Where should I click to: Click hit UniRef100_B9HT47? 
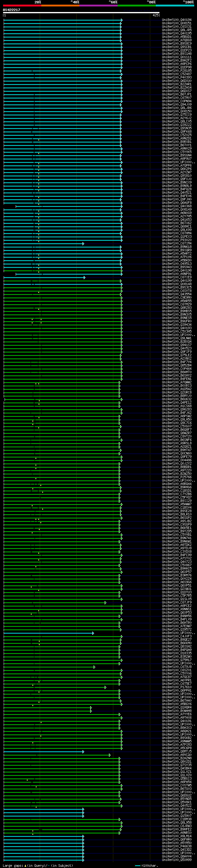(177, 450)
